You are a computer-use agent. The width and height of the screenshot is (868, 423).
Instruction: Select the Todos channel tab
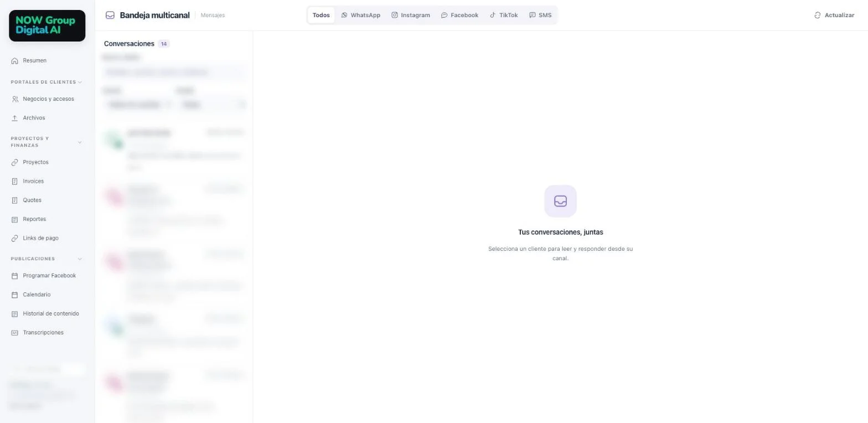pos(321,16)
